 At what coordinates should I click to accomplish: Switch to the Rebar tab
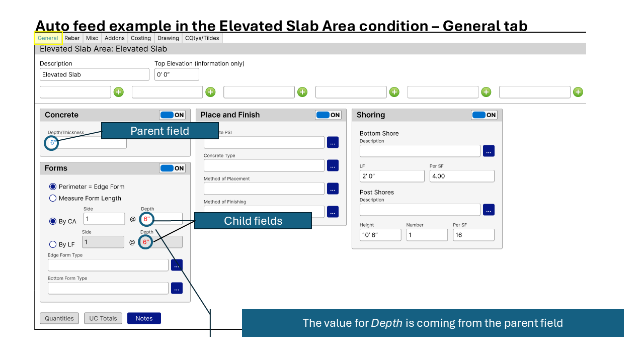(72, 38)
